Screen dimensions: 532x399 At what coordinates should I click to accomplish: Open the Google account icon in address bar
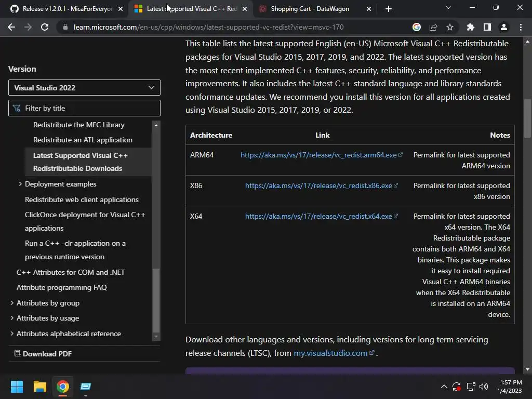tap(417, 27)
